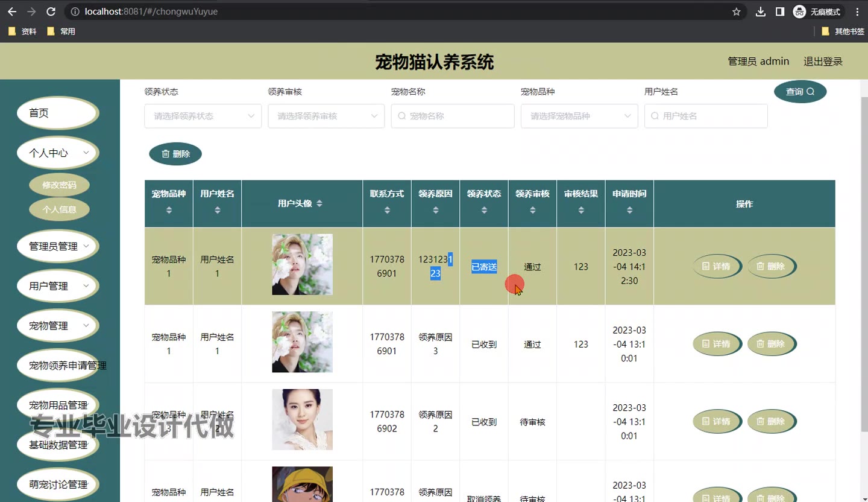Open 详情 for the 领养原因2 row

[x=717, y=421]
